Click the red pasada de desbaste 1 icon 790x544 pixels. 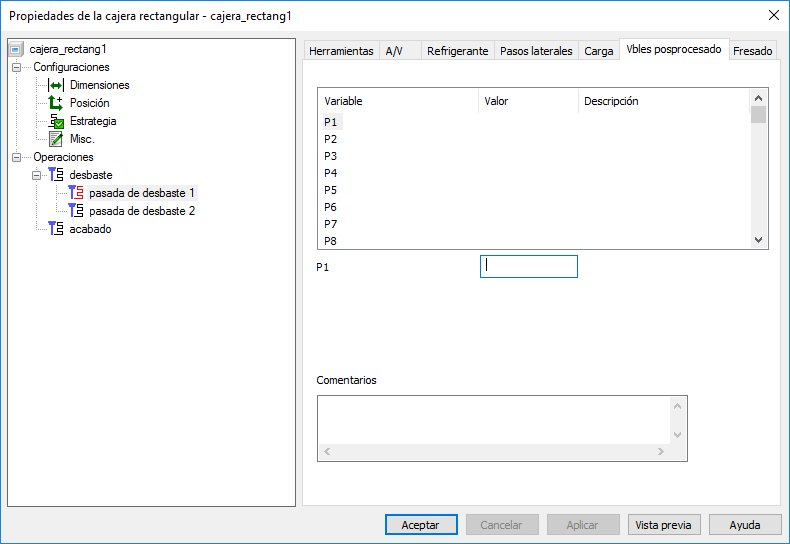76,193
